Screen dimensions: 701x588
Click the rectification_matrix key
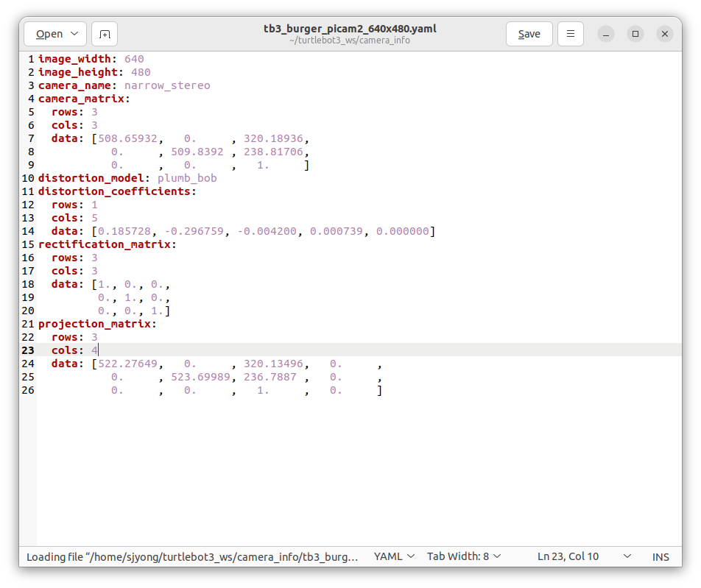tap(104, 244)
